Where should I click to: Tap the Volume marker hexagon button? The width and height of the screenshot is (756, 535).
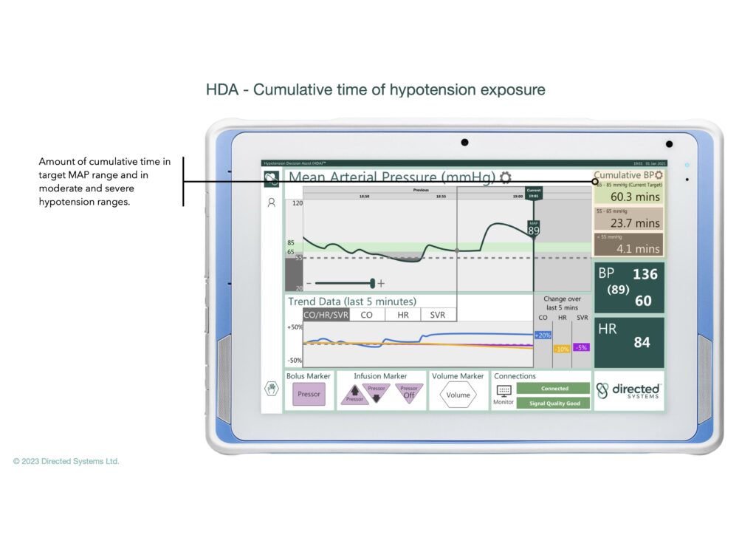458,395
